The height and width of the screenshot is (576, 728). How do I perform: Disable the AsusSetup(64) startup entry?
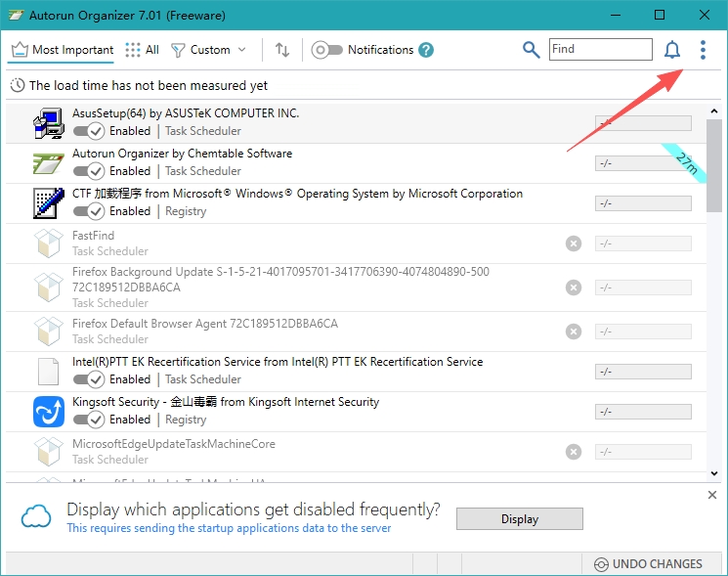click(x=89, y=131)
